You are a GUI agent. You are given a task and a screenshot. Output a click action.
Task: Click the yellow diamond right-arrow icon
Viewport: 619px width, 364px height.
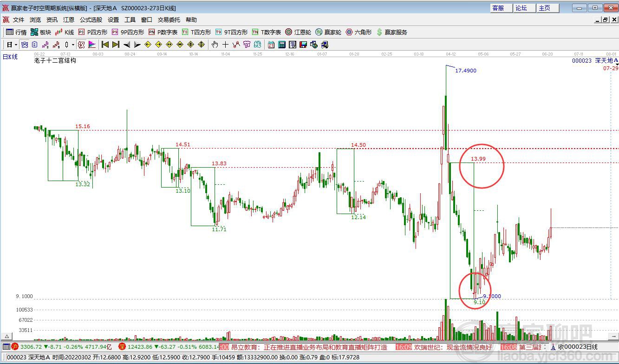pos(158,45)
